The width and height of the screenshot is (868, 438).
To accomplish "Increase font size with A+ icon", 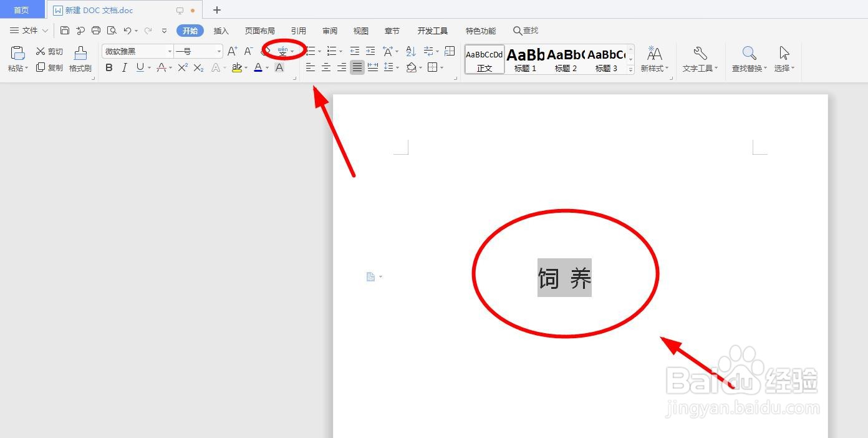I will coord(233,51).
